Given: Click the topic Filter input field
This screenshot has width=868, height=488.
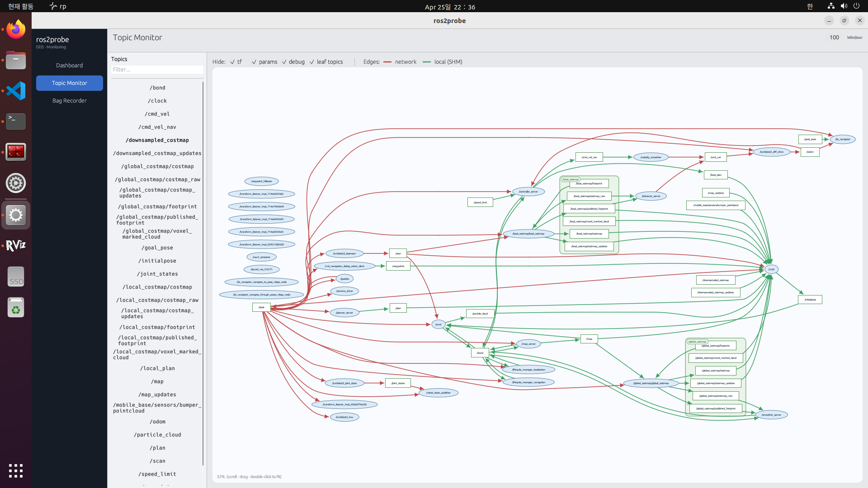Looking at the screenshot, I should pyautogui.click(x=157, y=70).
